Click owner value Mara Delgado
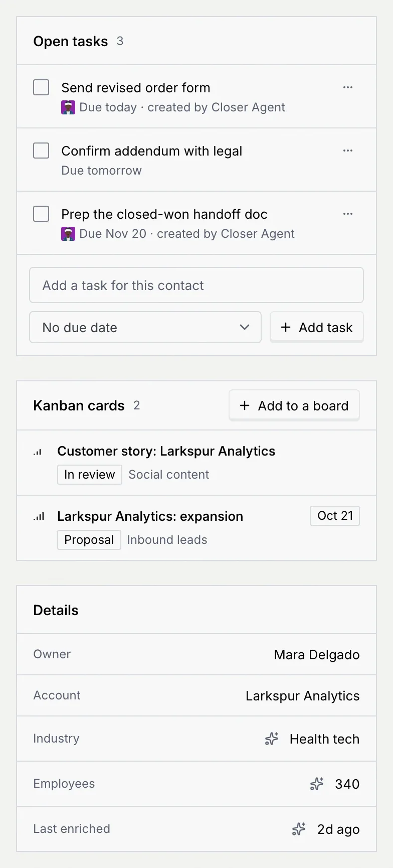 click(x=317, y=655)
